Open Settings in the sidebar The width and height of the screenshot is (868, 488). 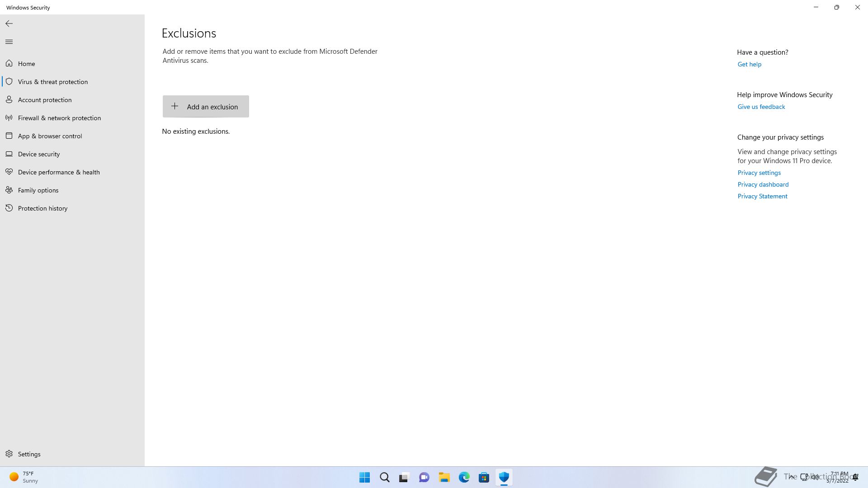pyautogui.click(x=72, y=454)
